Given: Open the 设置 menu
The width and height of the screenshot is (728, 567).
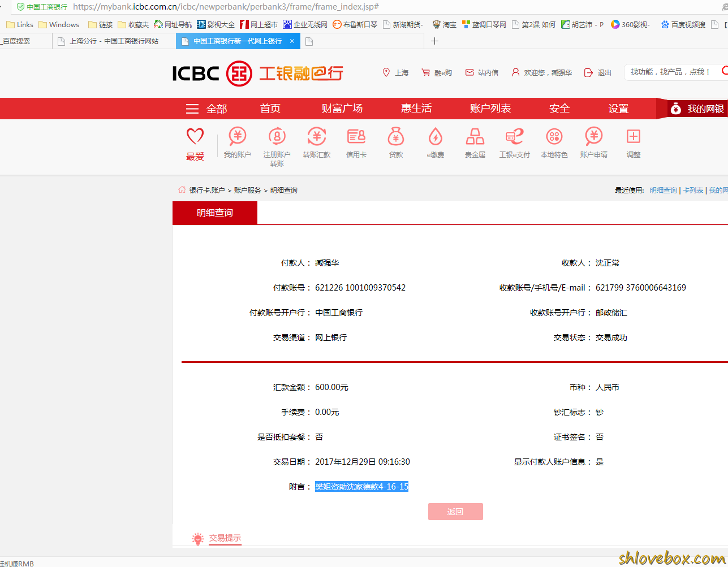Looking at the screenshot, I should click(618, 109).
